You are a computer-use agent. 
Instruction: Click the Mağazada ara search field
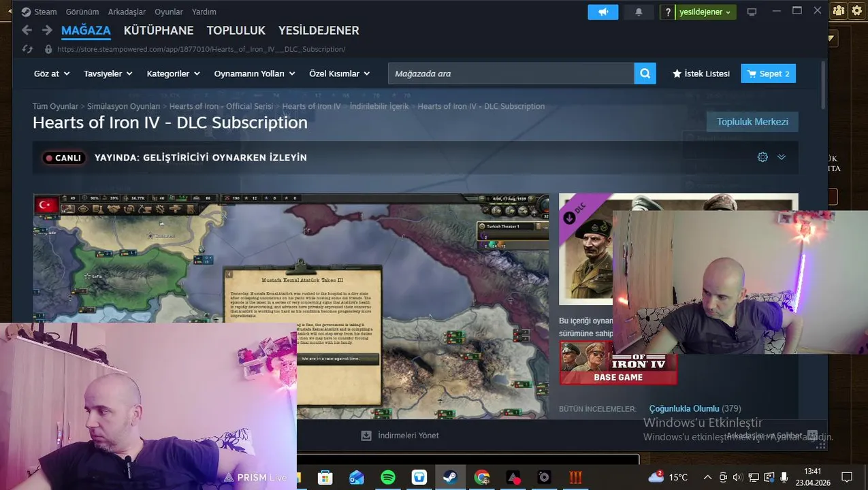point(511,73)
